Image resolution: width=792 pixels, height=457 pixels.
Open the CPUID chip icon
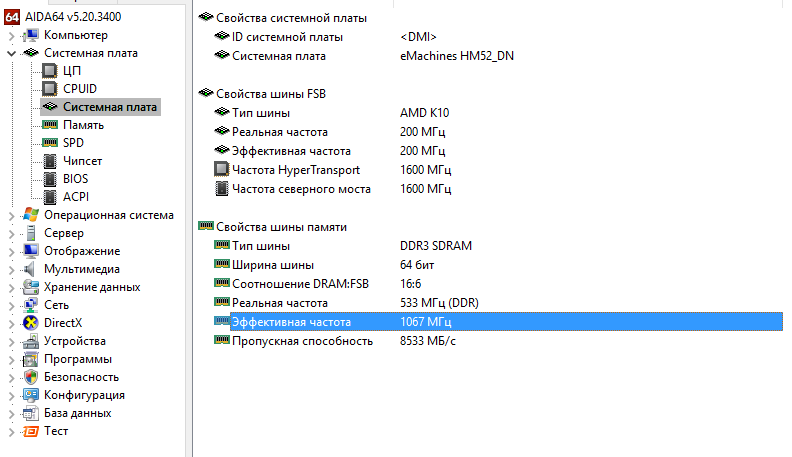[50, 89]
